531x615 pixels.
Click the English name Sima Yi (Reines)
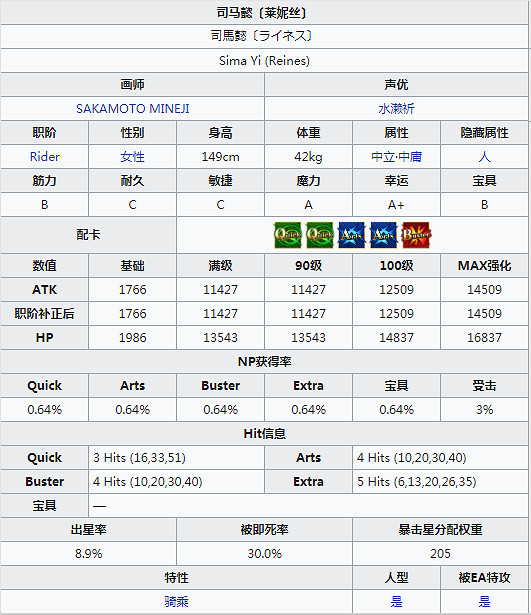point(265,61)
